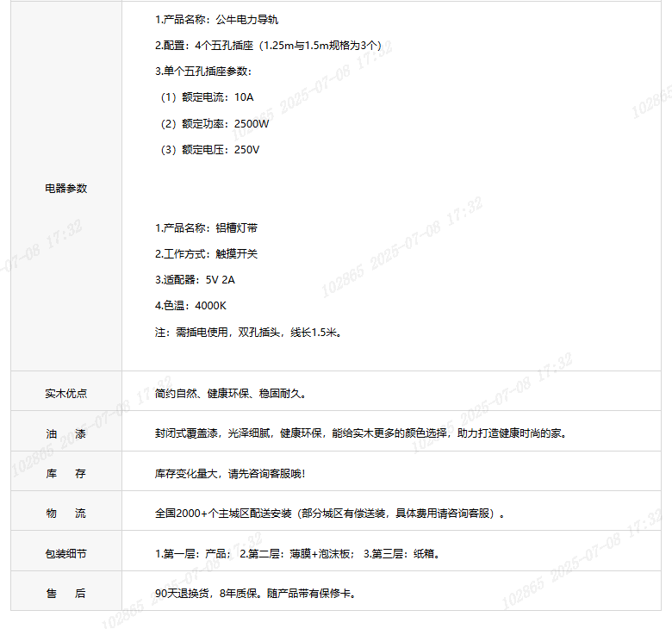672x629 pixels.
Task: Select the 色温：4000K line
Action: 190,306
